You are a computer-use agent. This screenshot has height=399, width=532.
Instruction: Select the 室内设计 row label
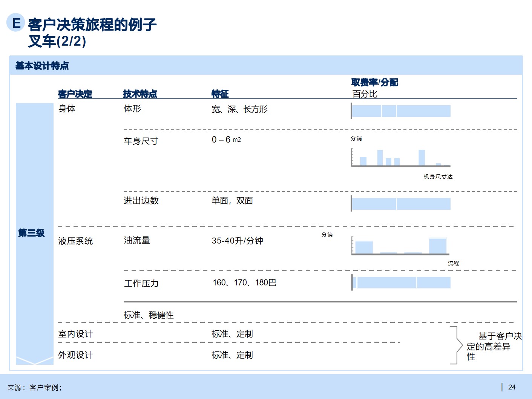75,334
